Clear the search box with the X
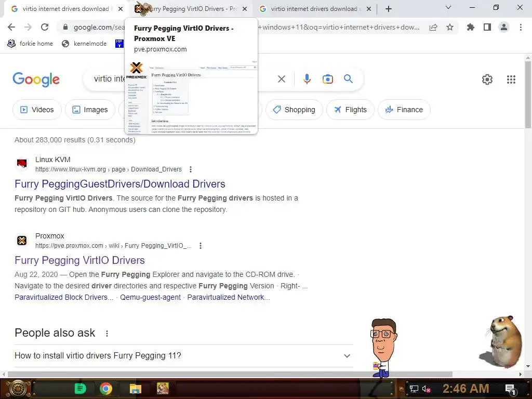The height and width of the screenshot is (399, 532). [x=281, y=79]
